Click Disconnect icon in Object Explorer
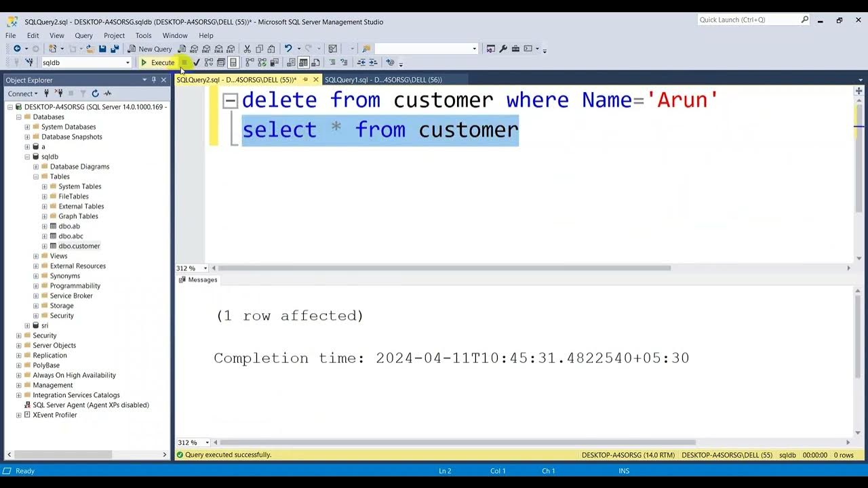868x488 pixels. pos(59,94)
